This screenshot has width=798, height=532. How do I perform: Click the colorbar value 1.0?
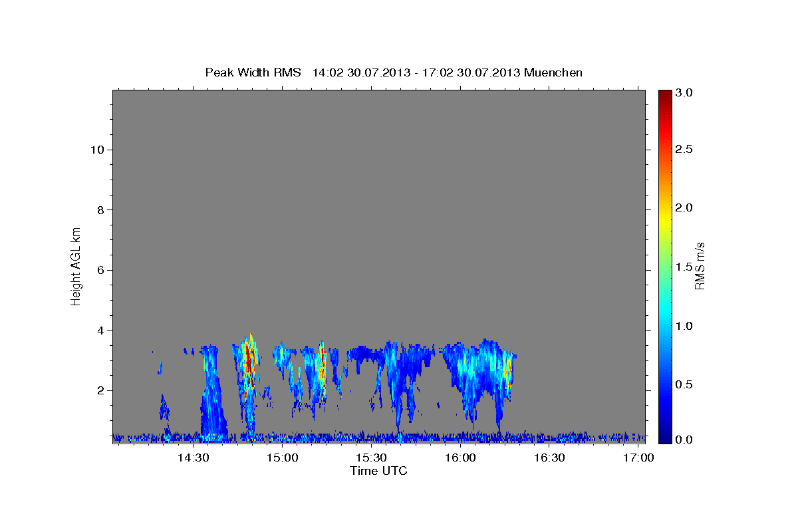pyautogui.click(x=684, y=326)
